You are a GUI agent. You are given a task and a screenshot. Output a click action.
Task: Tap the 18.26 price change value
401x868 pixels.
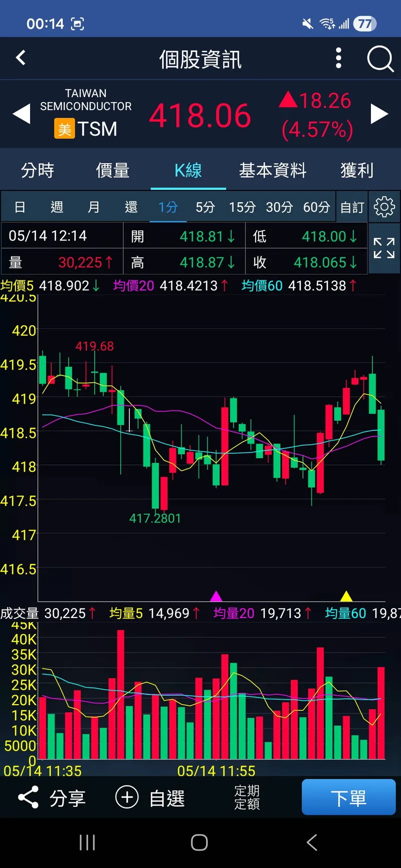point(325,100)
